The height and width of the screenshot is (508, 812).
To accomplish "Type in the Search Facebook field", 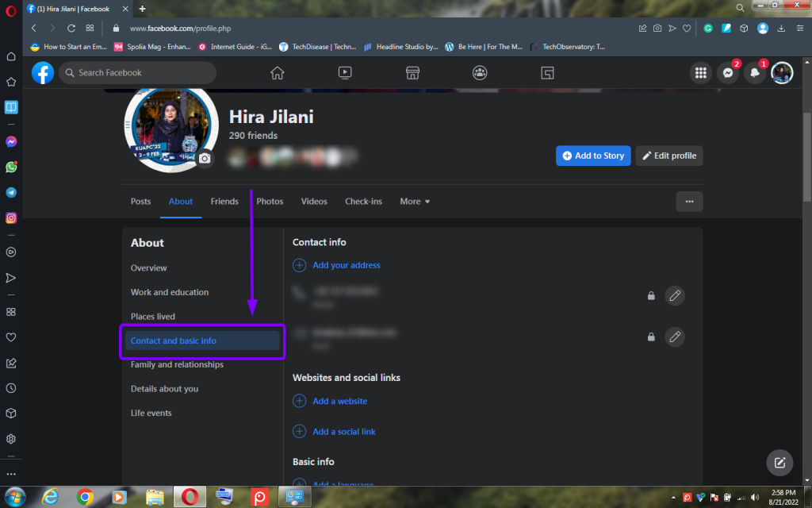I will pos(143,73).
